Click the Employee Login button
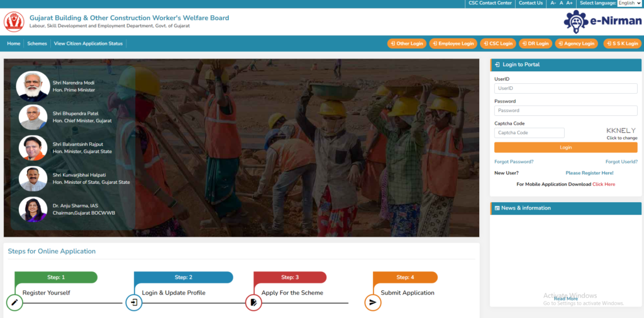Screen dimensions: 644x318 pyautogui.click(x=453, y=43)
